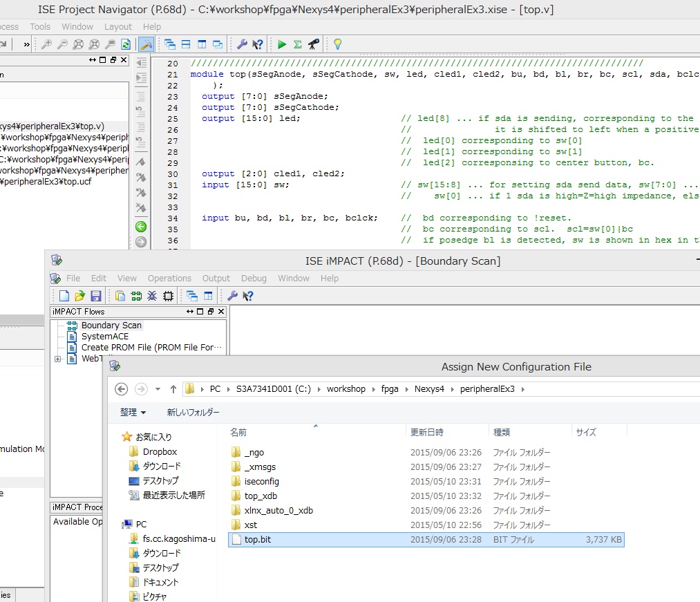Click the Initialize Chain icon in iMPACT toolbar
This screenshot has height=602, width=700.
point(135,296)
